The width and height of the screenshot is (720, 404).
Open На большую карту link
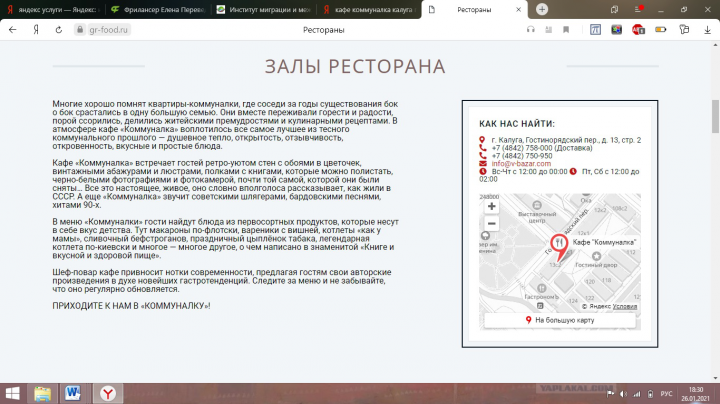(x=560, y=320)
